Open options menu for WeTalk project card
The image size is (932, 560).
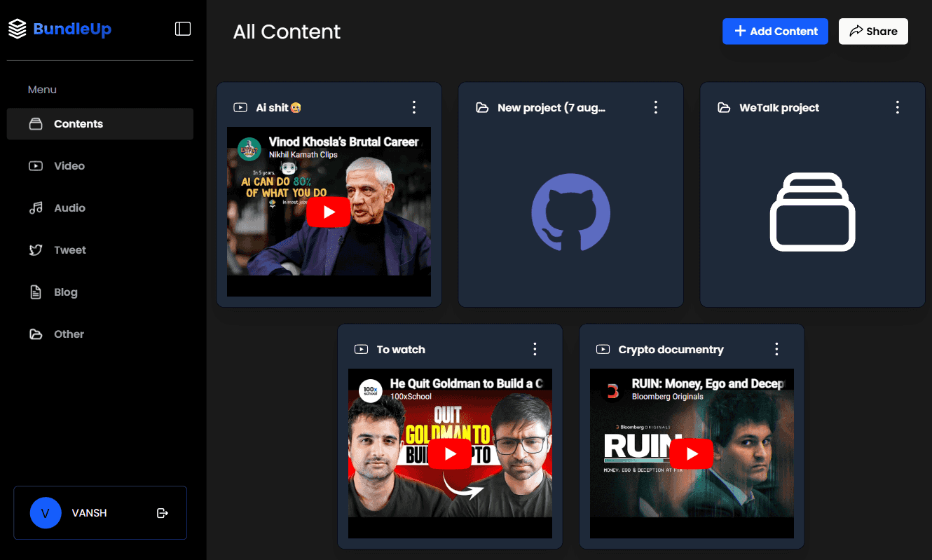click(x=898, y=107)
